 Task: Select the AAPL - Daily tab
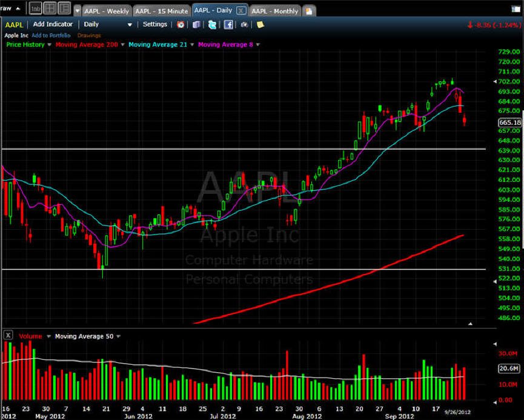(213, 10)
